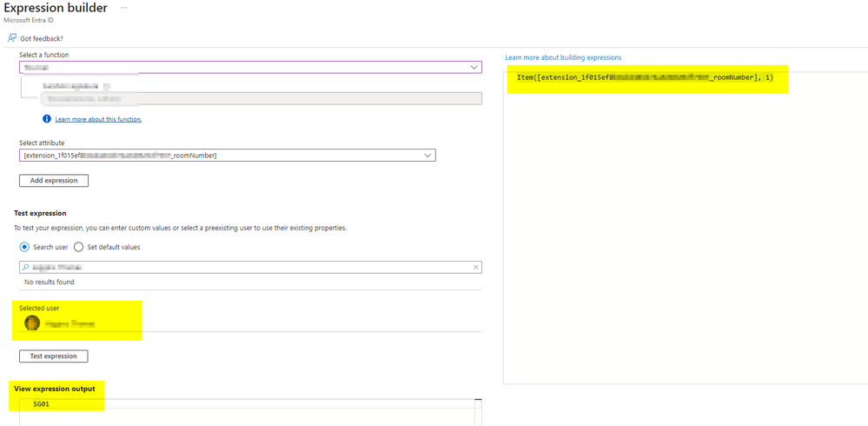Click the Add expression button

tap(54, 181)
